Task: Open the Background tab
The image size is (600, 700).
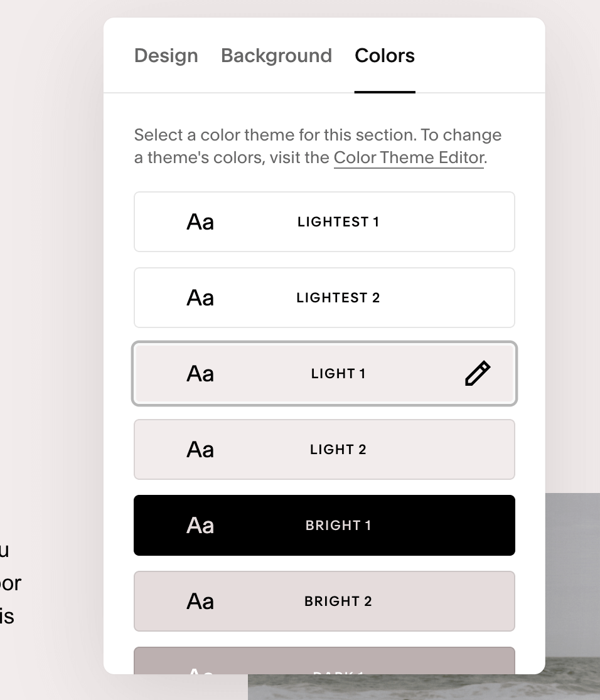Action: (x=276, y=56)
